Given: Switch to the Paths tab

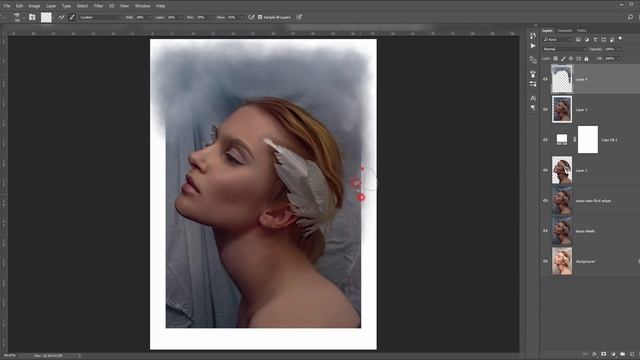Looking at the screenshot, I should tap(582, 31).
